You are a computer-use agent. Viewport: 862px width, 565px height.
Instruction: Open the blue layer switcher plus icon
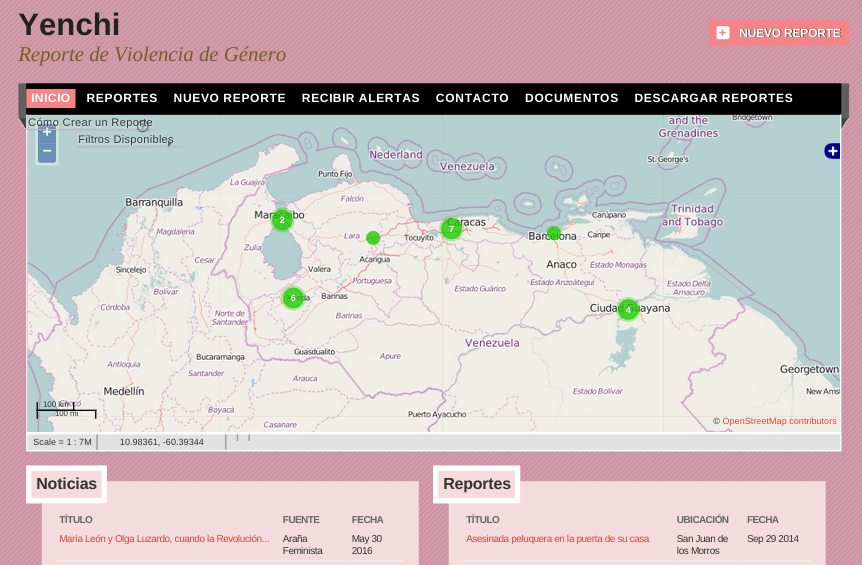pyautogui.click(x=832, y=151)
